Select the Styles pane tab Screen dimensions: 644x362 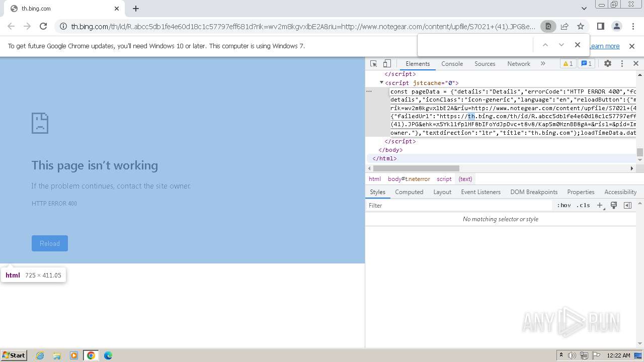pyautogui.click(x=377, y=192)
